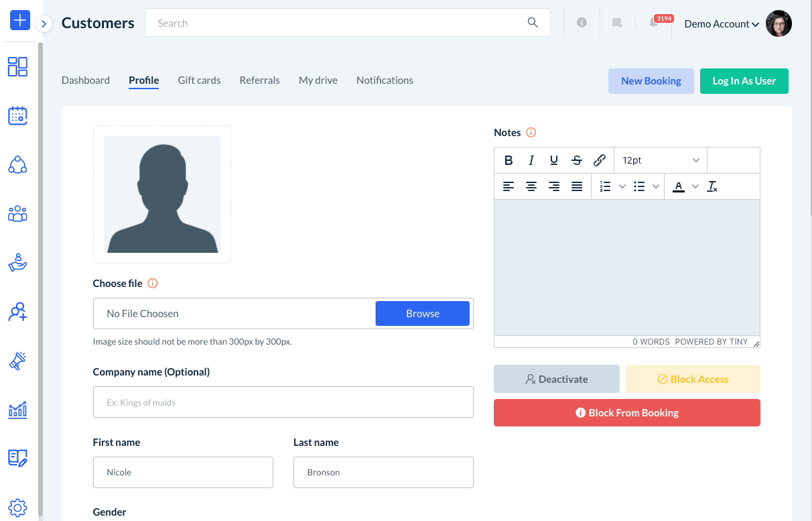Click the search magnifier icon
This screenshot has width=812, height=521.
coord(533,23)
